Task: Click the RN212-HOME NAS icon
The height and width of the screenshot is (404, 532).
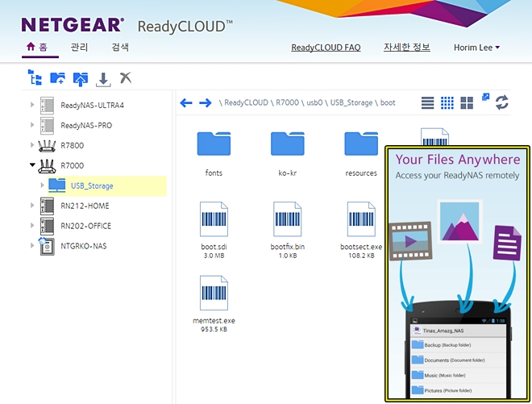Action: (x=47, y=206)
